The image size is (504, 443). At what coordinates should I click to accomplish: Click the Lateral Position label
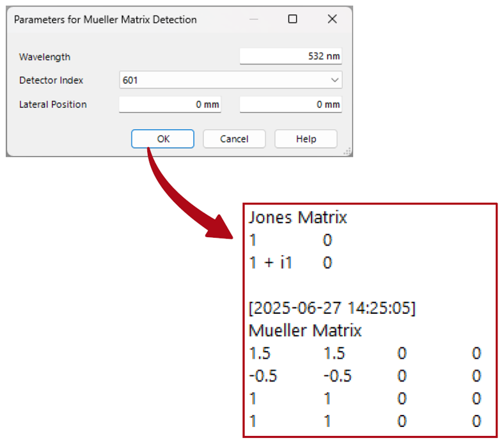(53, 104)
